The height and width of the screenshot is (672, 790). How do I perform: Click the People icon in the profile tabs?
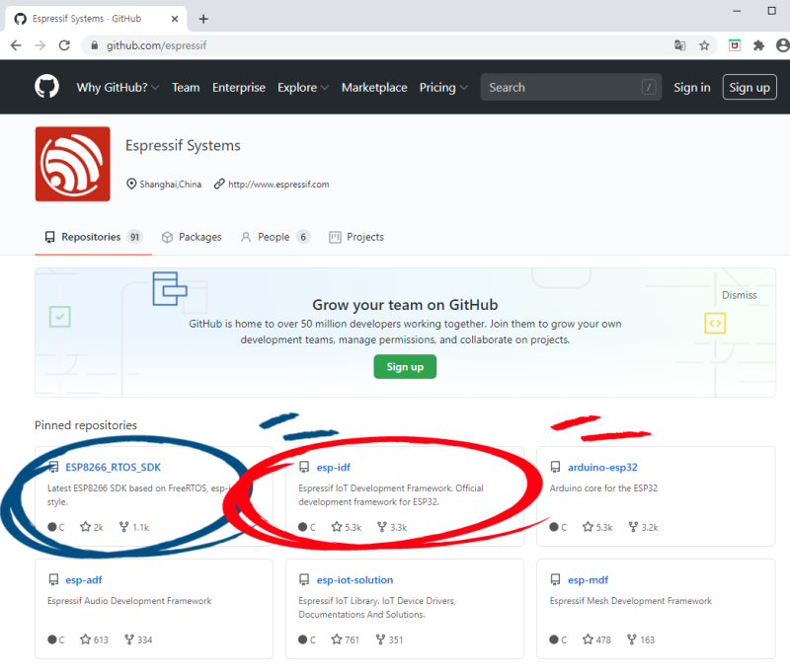[243, 237]
